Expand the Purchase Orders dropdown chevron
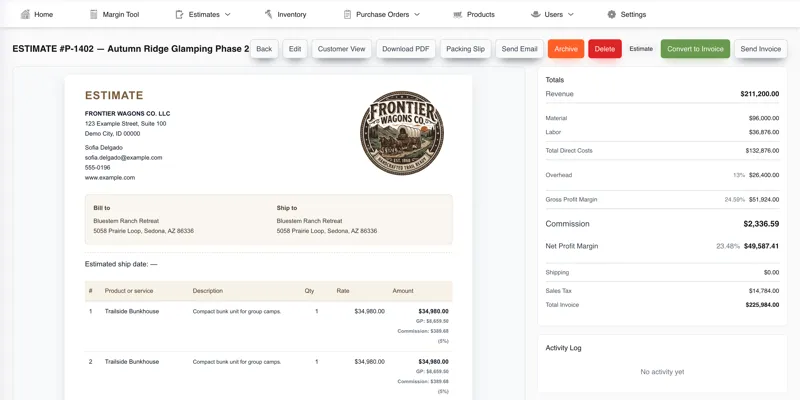Screen dimensions: 800x400 [x=417, y=14]
